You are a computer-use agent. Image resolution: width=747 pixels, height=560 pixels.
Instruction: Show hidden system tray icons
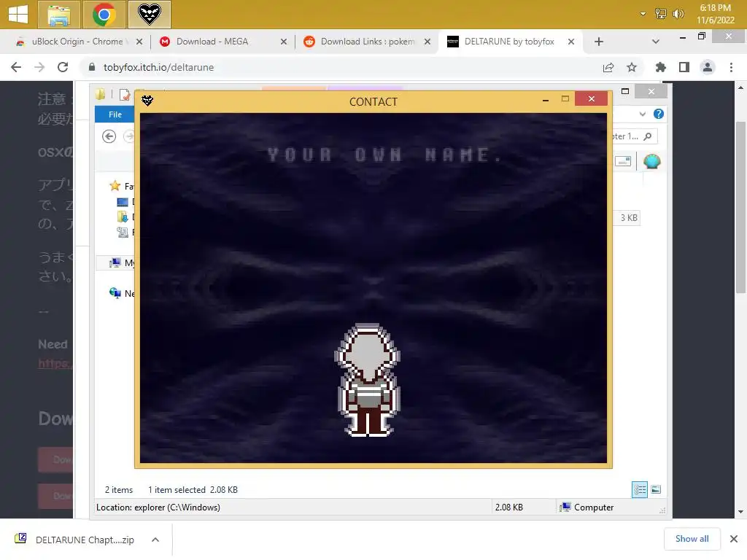click(x=643, y=14)
